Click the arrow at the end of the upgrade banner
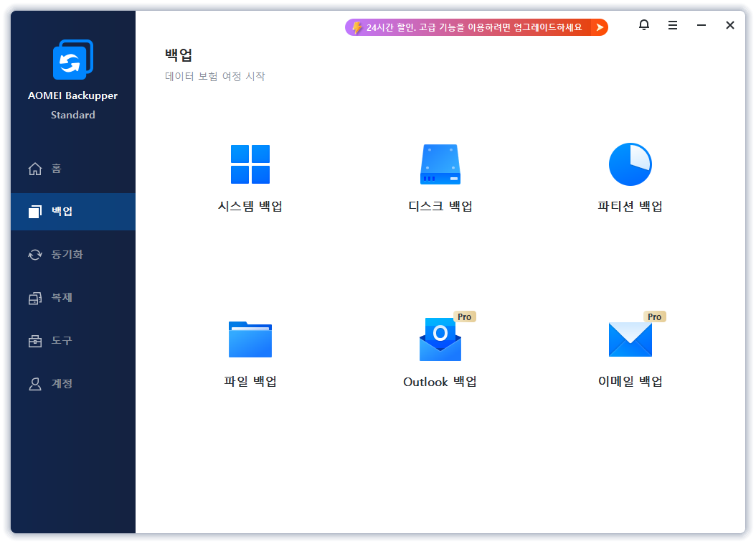 (x=600, y=27)
